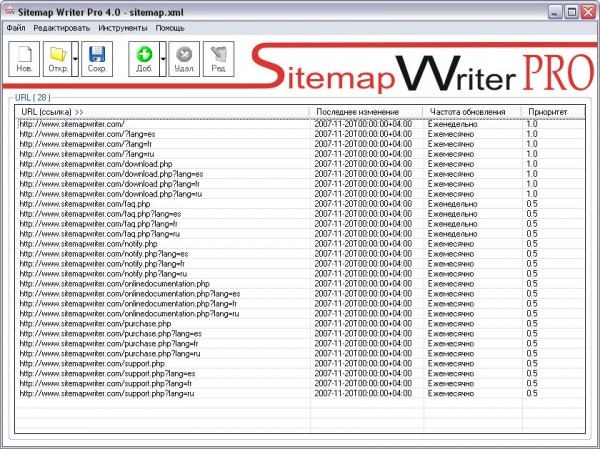Select row with URL /?lang=es
The width and height of the screenshot is (600, 449).
tap(301, 134)
